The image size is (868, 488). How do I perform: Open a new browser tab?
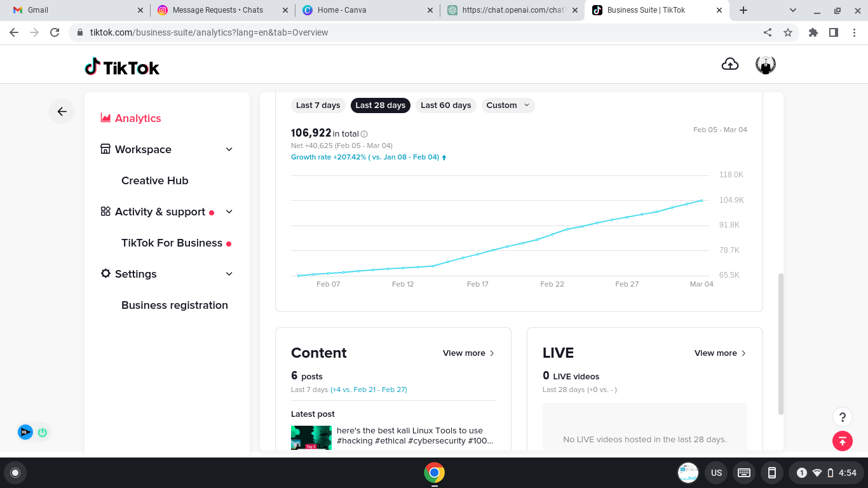click(743, 10)
